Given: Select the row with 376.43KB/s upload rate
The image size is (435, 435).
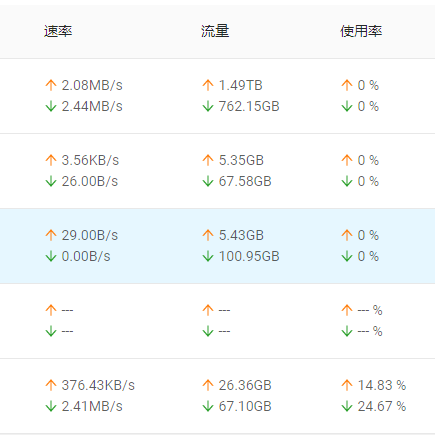Looking at the screenshot, I should 217,396.
